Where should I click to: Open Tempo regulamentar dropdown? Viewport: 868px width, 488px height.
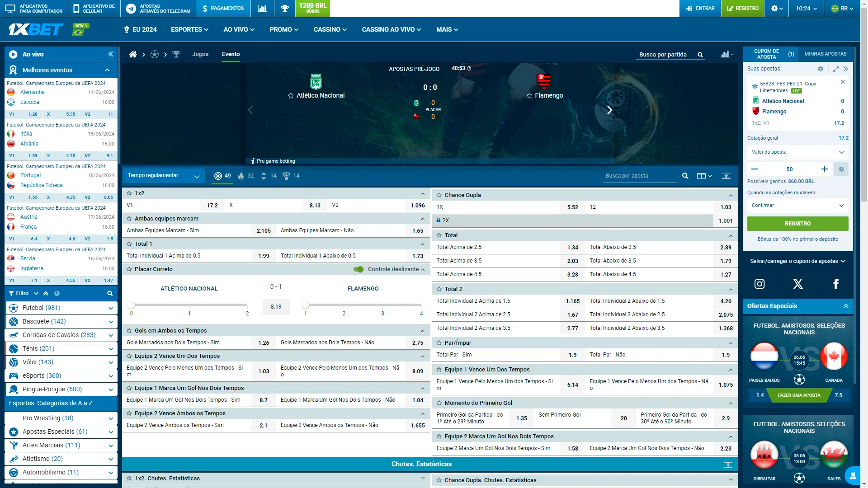click(163, 176)
